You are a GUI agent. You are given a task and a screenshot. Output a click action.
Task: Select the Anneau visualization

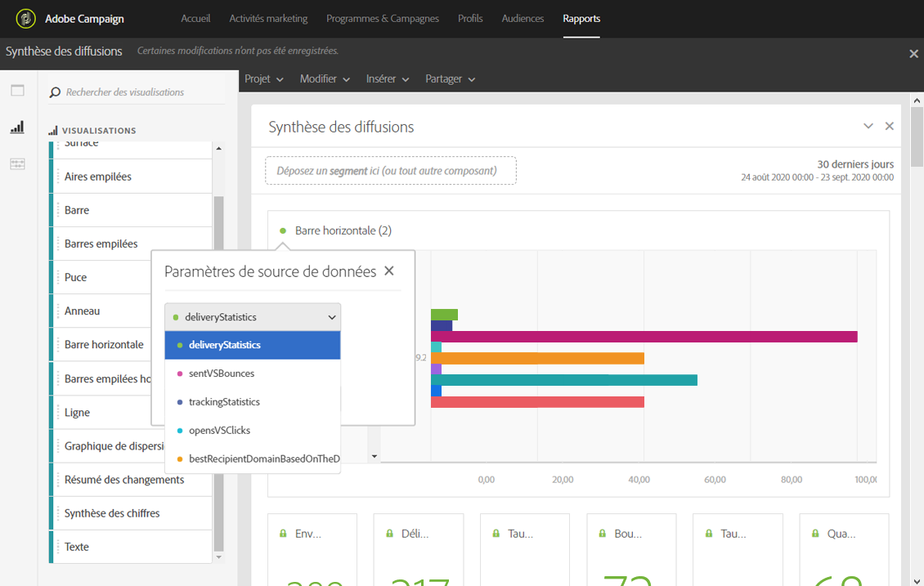[83, 311]
